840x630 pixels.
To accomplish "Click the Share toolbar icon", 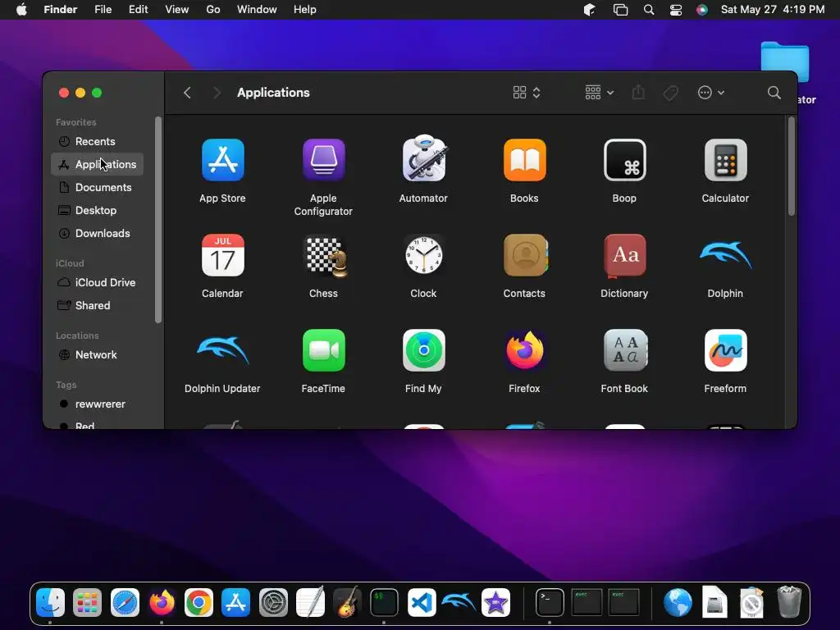I will pyautogui.click(x=638, y=92).
